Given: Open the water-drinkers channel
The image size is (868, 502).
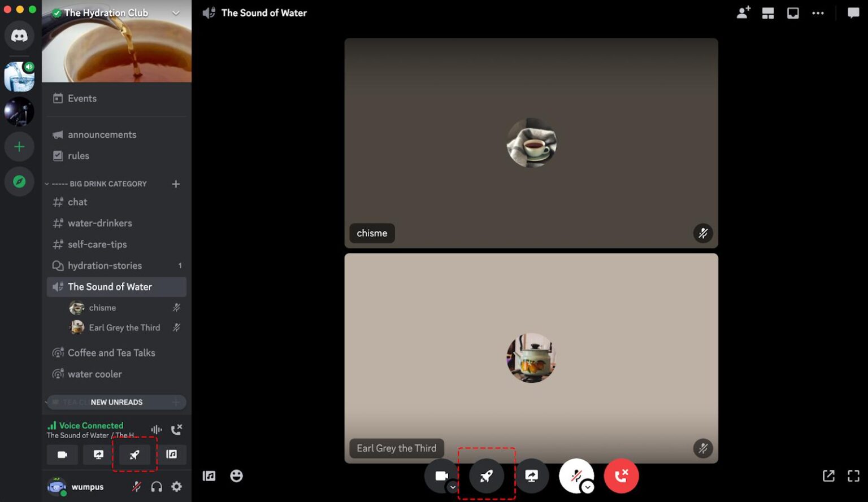Looking at the screenshot, I should point(99,223).
